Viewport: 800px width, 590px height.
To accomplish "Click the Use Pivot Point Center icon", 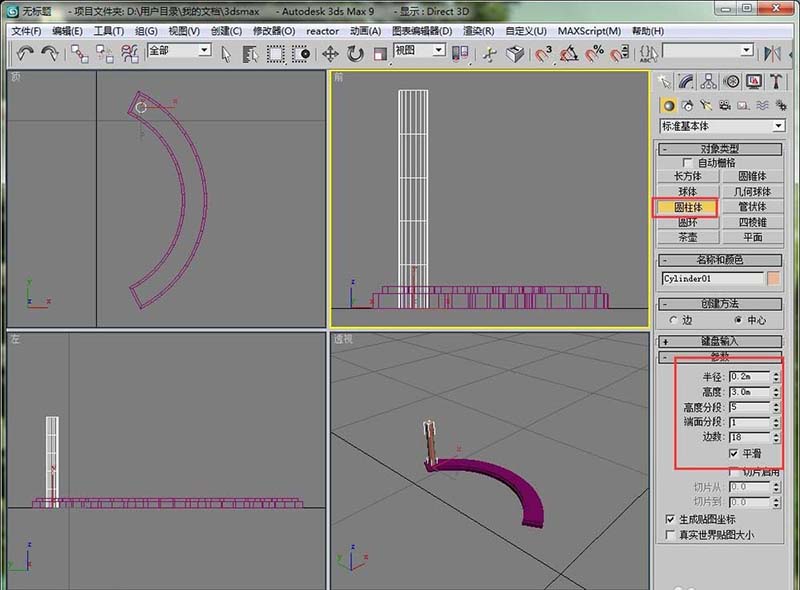I will (x=460, y=54).
